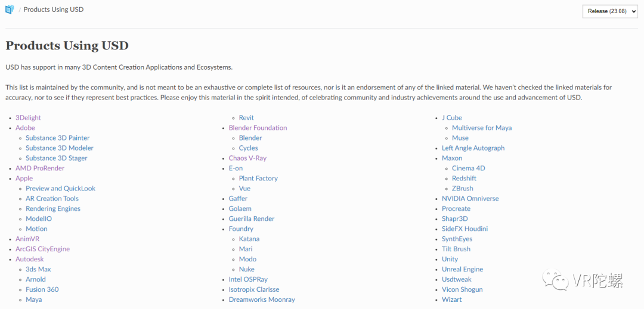This screenshot has height=309, width=644.
Task: Open the Gaffer link
Action: click(238, 198)
